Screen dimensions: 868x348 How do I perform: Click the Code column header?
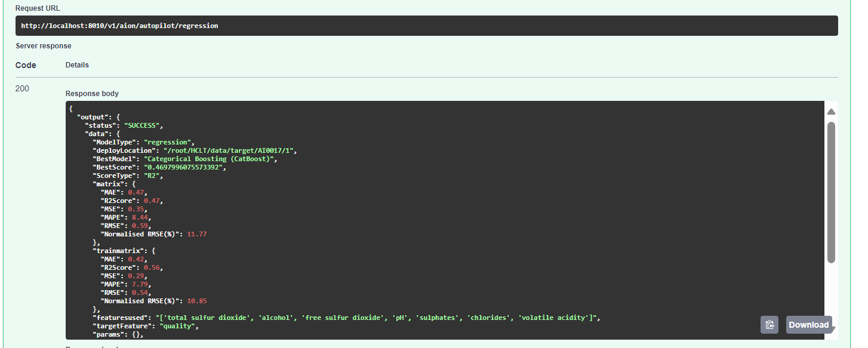pos(26,65)
